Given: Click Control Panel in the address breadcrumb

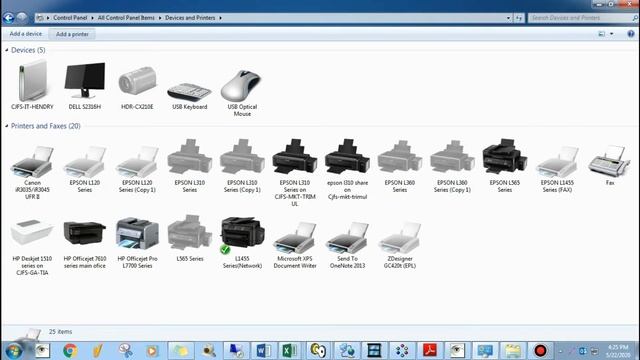Looking at the screenshot, I should tap(70, 18).
